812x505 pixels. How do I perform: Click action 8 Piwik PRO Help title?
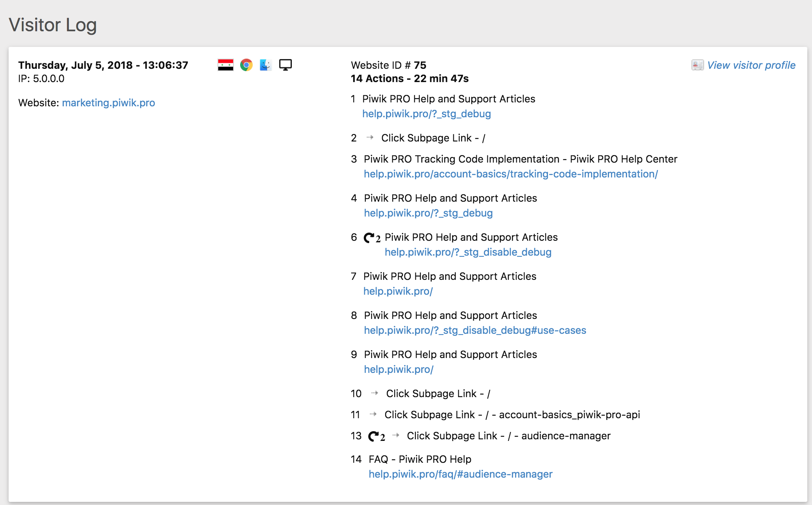point(451,315)
